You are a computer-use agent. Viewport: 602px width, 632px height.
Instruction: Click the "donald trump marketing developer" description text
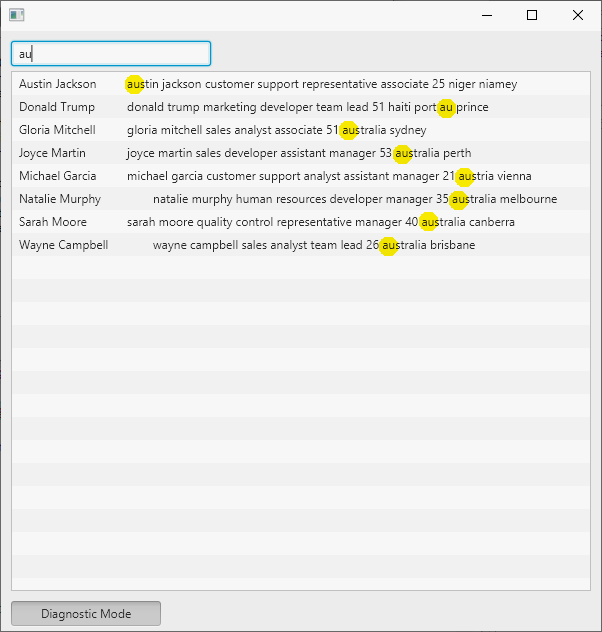tap(307, 107)
